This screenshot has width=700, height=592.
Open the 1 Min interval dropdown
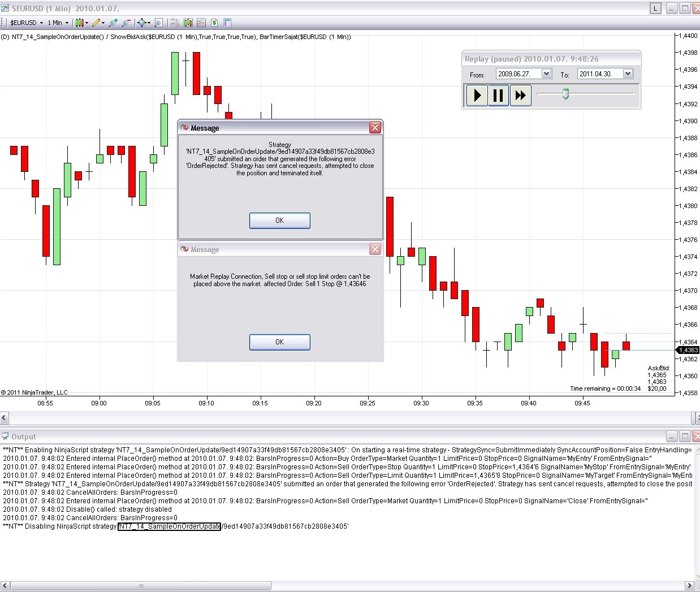tap(58, 23)
